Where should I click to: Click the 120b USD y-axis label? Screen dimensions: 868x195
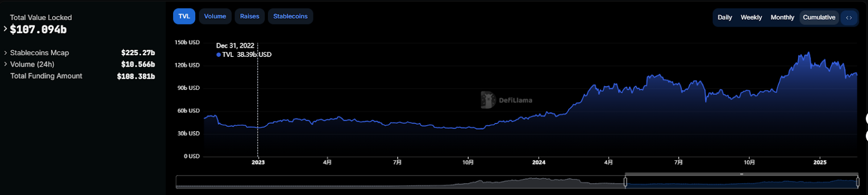pos(187,65)
